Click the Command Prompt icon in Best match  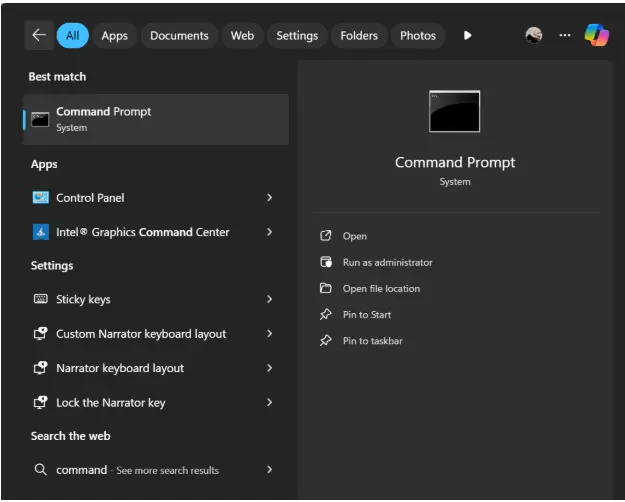(40, 119)
